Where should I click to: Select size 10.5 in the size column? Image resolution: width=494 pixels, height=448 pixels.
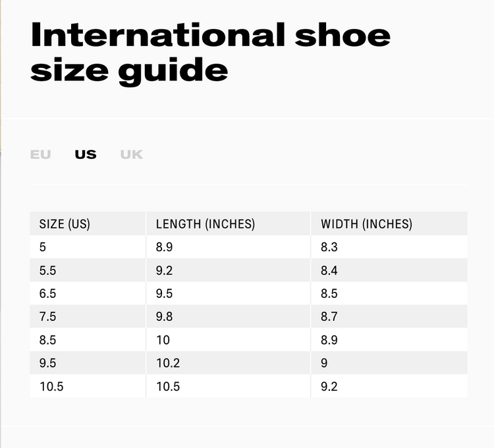click(51, 387)
